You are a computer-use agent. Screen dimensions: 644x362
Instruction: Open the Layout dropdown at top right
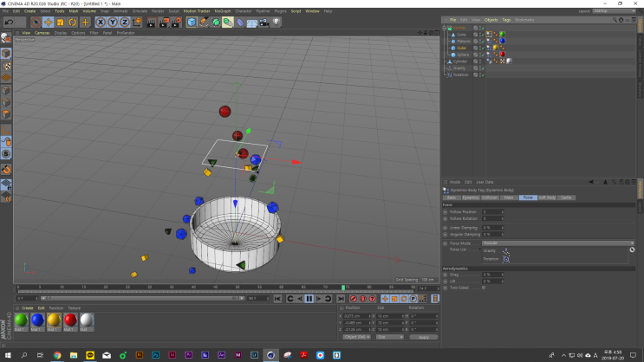point(615,11)
